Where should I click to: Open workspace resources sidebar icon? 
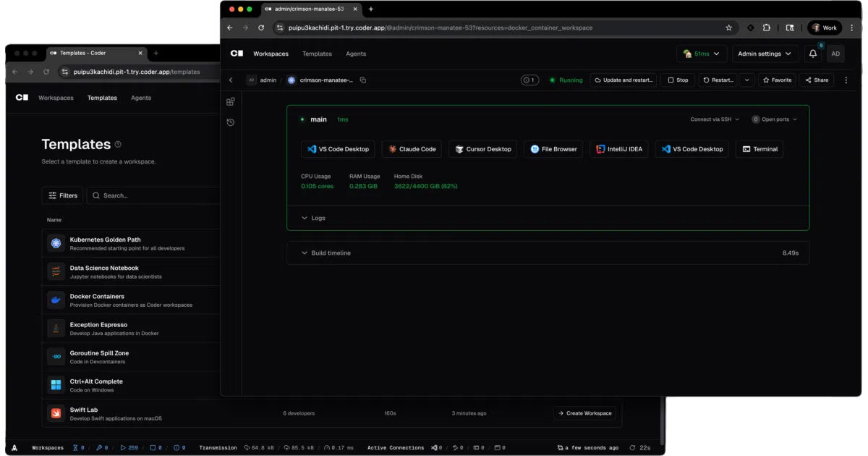coord(231,102)
